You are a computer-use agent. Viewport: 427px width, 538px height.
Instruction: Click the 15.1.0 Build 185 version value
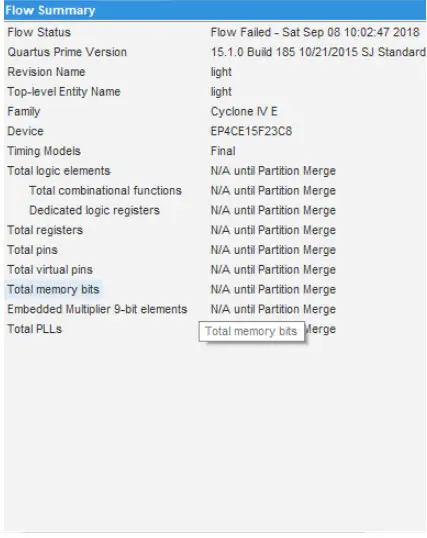pyautogui.click(x=318, y=52)
